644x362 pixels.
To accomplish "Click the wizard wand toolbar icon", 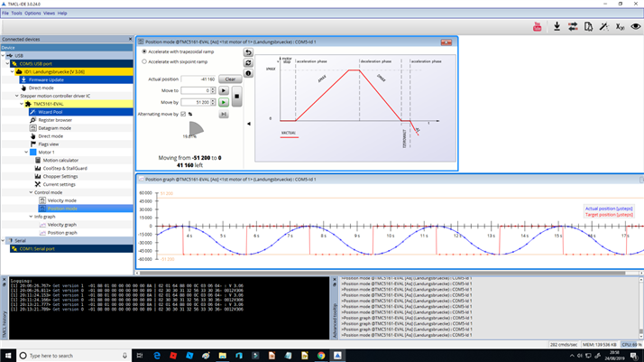I will pyautogui.click(x=604, y=27).
